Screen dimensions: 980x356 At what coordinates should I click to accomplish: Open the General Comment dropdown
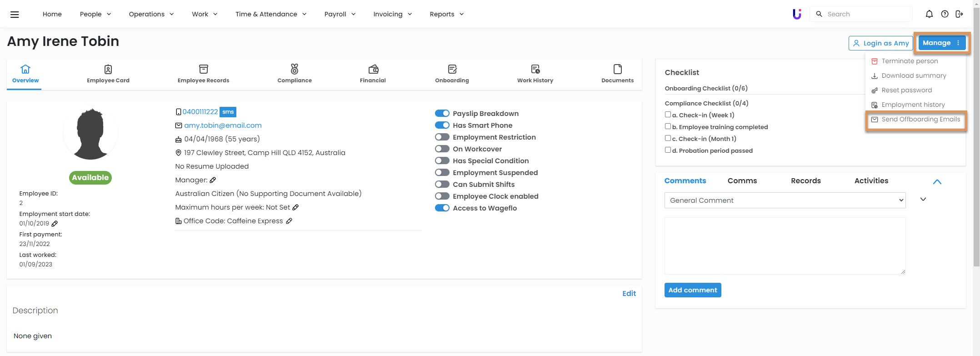click(785, 201)
